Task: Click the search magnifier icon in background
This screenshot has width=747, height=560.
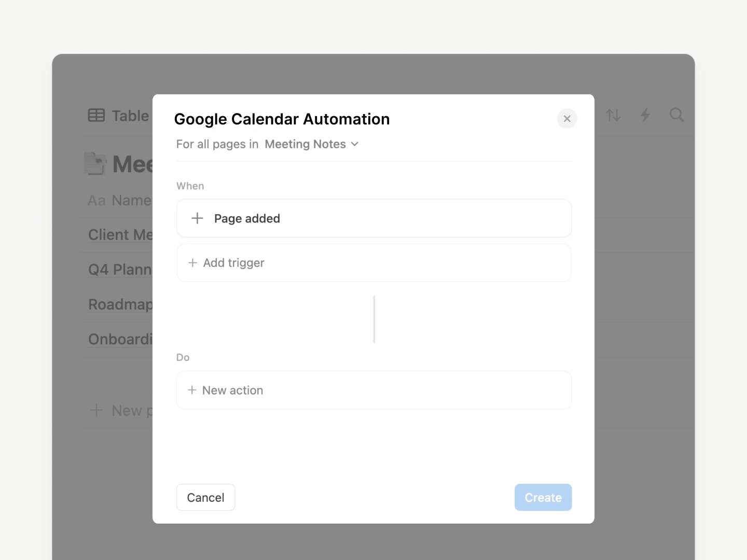Action: pos(676,115)
